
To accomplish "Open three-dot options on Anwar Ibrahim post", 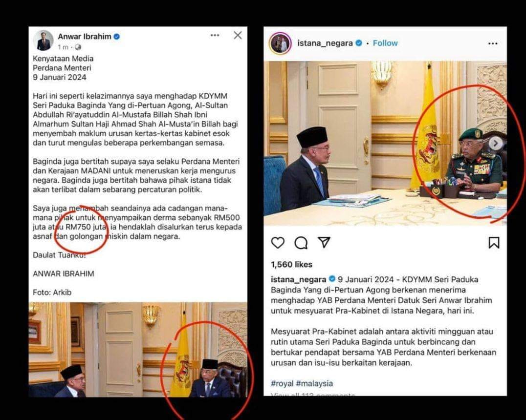I will coord(215,35).
